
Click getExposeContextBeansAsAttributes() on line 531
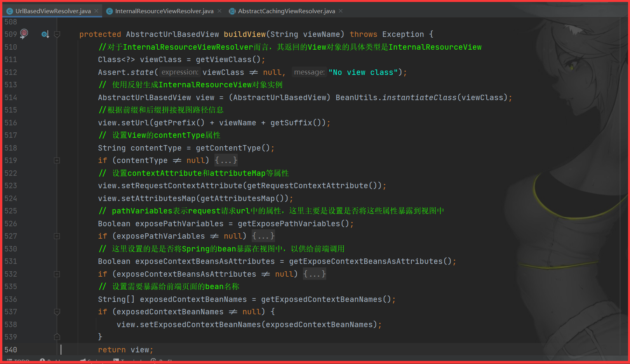pyautogui.click(x=371, y=261)
